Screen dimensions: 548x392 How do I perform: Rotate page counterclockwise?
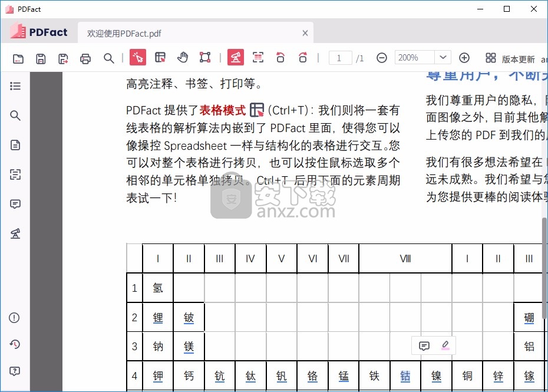point(280,57)
